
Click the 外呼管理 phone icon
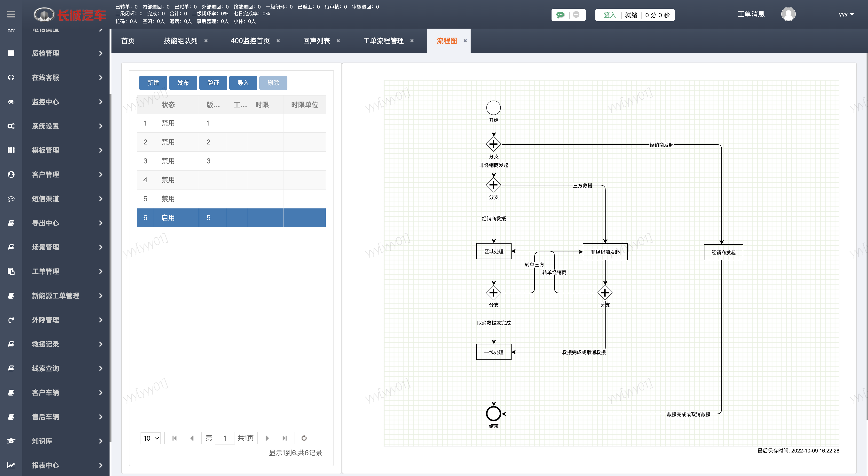[x=11, y=320]
